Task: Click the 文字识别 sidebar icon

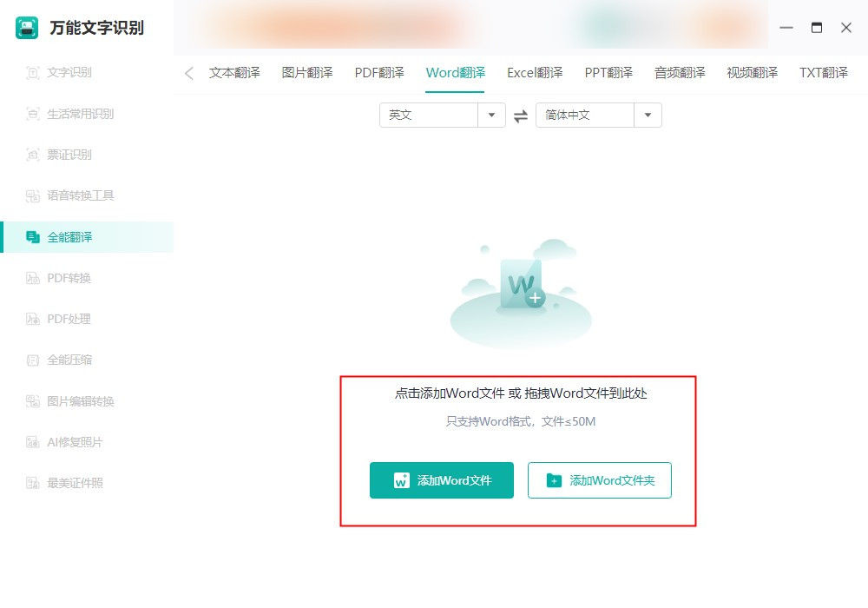Action: tap(33, 73)
